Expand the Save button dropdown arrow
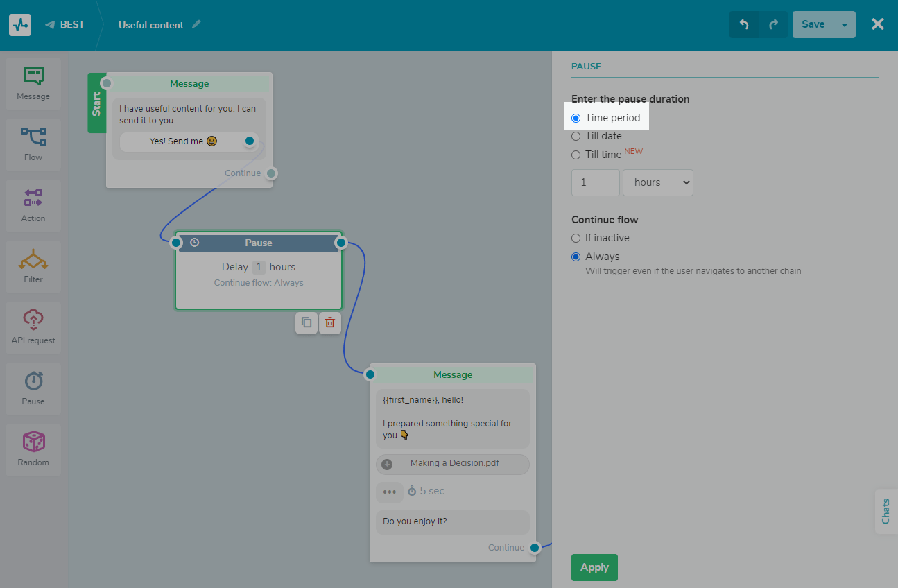The image size is (898, 588). pyautogui.click(x=845, y=25)
